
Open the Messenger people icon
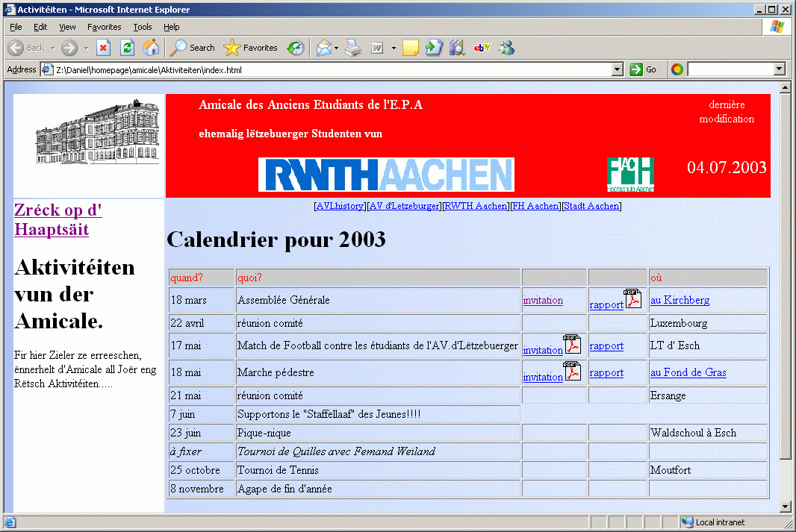click(506, 48)
